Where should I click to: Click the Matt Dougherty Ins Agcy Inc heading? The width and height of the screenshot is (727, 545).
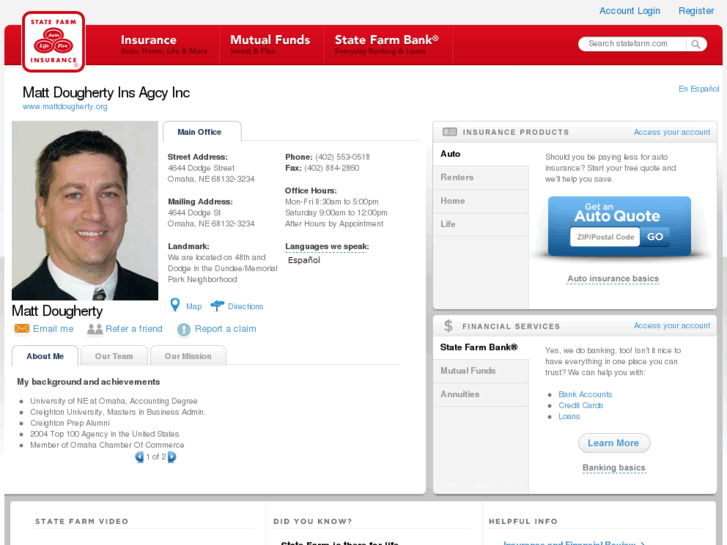tap(106, 93)
